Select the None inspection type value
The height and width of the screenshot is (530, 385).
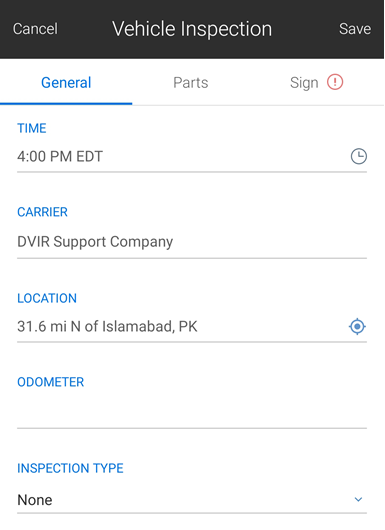tap(35, 500)
